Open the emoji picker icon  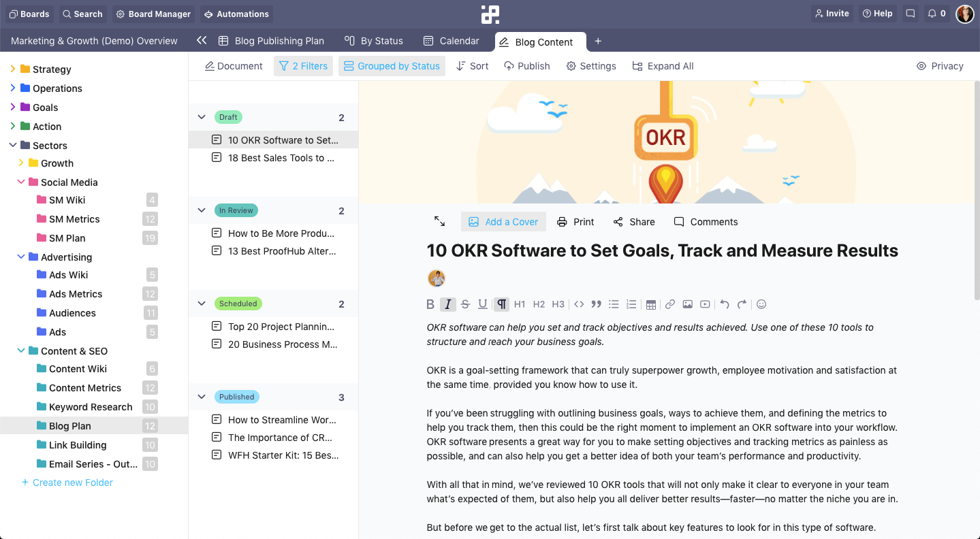coord(761,304)
